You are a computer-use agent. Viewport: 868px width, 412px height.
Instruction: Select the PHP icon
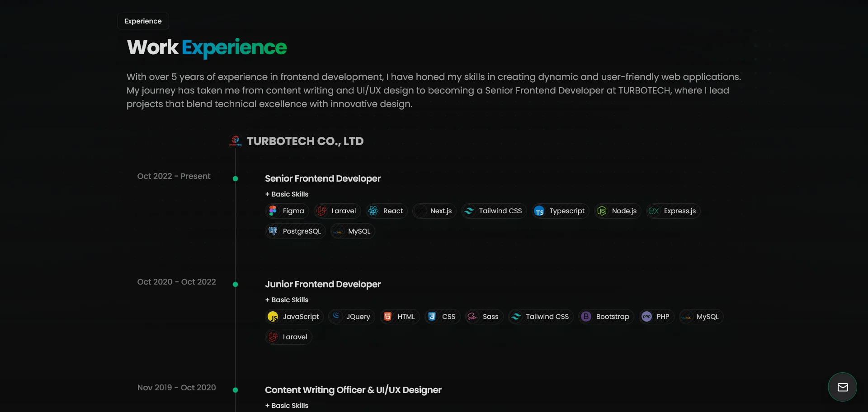646,316
